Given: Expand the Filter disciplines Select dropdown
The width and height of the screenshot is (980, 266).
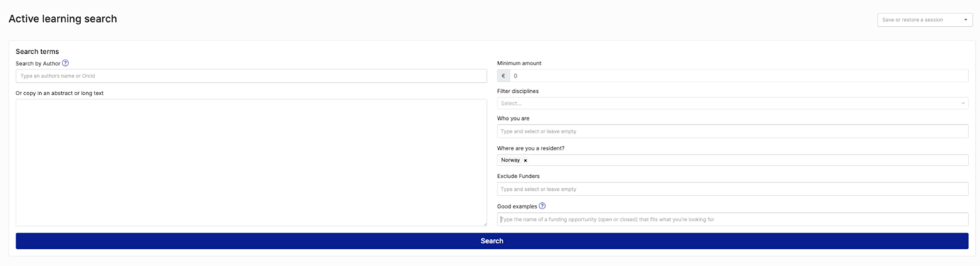Looking at the screenshot, I should 732,104.
